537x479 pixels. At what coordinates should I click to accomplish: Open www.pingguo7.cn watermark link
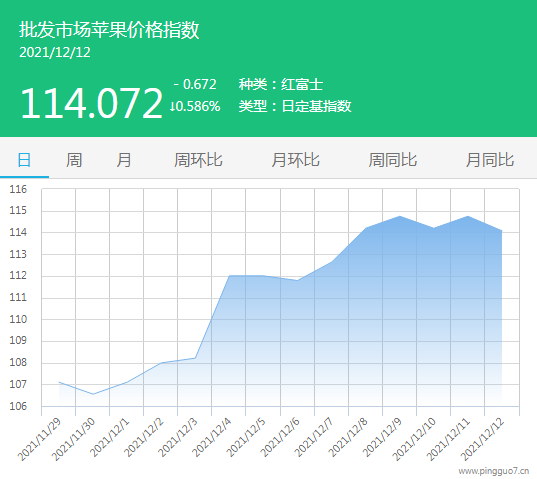tap(494, 472)
